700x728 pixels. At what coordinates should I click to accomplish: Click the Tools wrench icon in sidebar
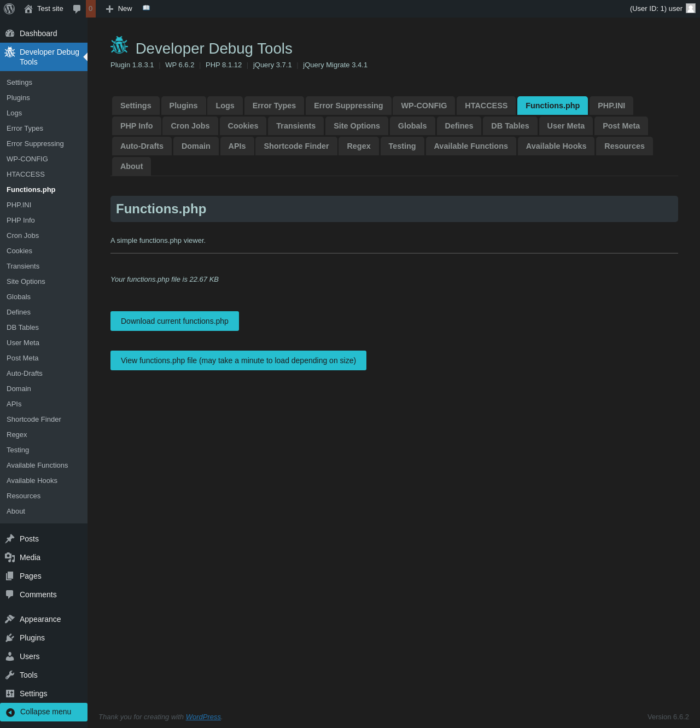coord(10,675)
